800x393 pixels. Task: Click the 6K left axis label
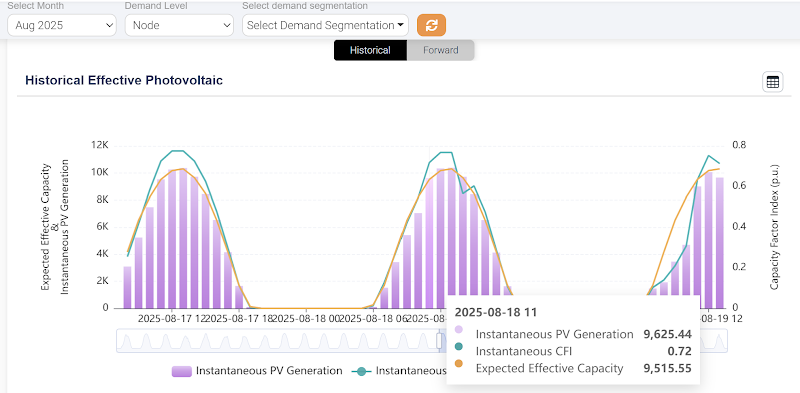[x=102, y=226]
